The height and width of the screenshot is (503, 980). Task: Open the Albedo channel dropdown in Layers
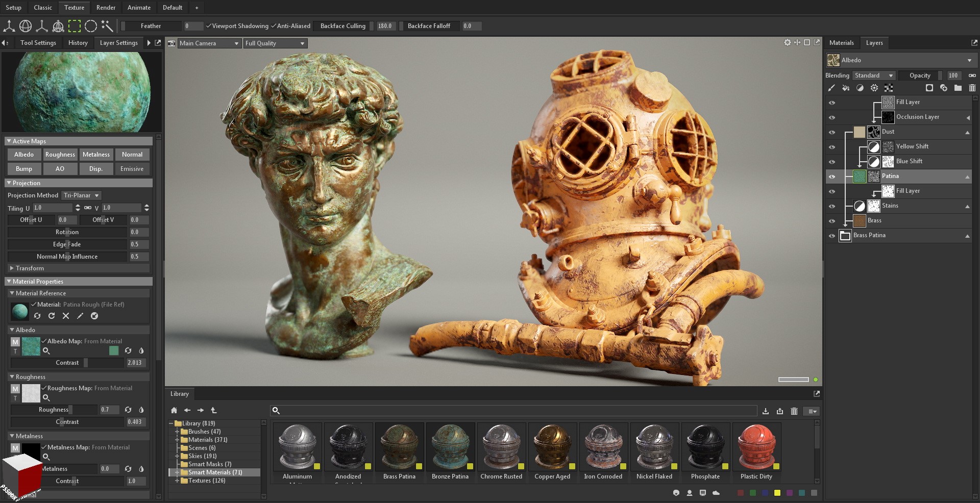[900, 60]
